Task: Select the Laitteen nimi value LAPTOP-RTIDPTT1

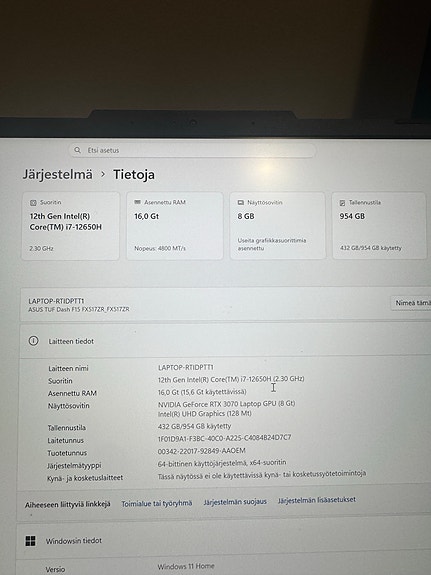Action: 186,367
